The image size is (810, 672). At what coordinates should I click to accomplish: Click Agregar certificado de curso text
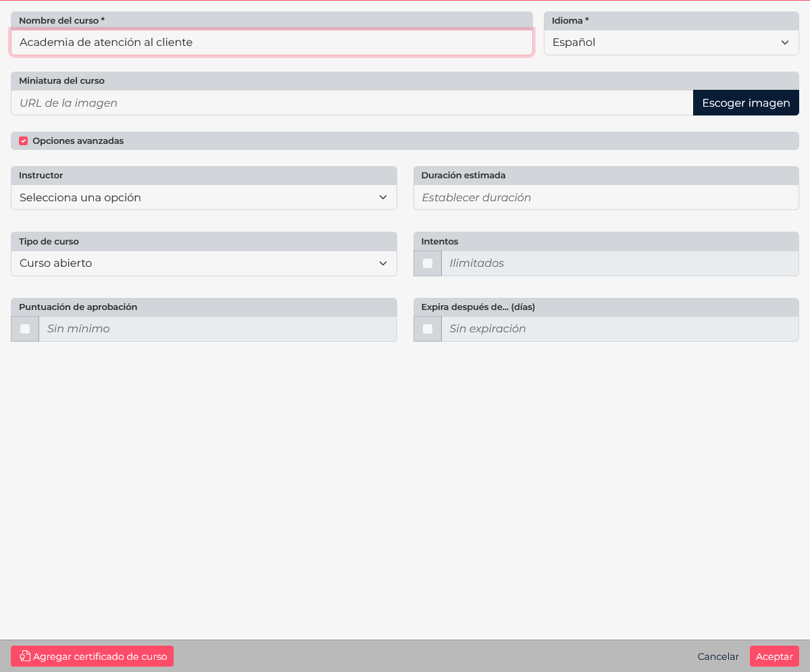[100, 656]
